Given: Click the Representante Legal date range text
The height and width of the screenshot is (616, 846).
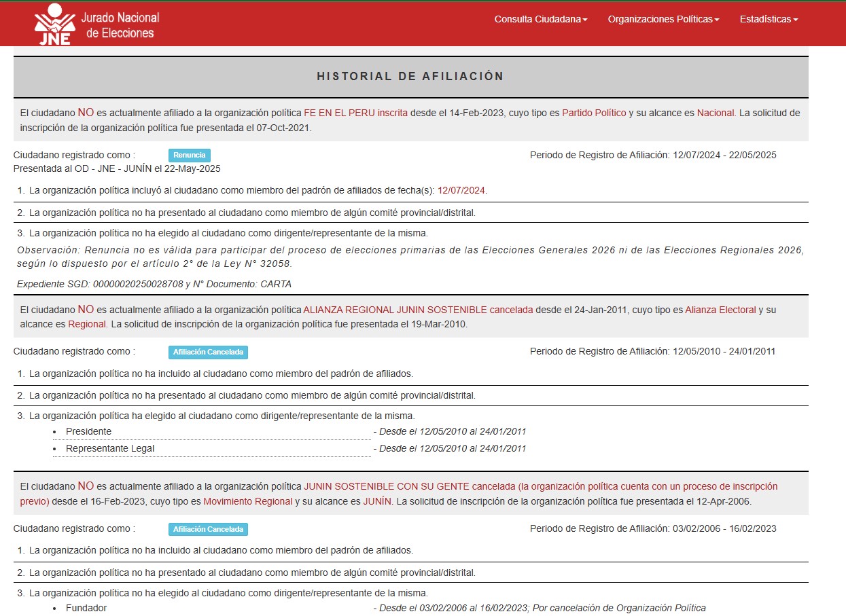Looking at the screenshot, I should pyautogui.click(x=450, y=448).
